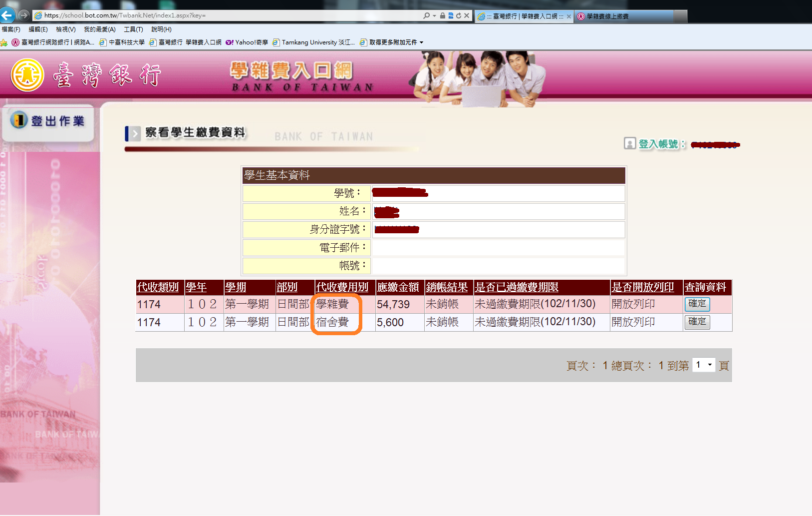Open the 編輯(E) menu
Image resolution: width=812 pixels, height=516 pixels.
click(x=38, y=29)
